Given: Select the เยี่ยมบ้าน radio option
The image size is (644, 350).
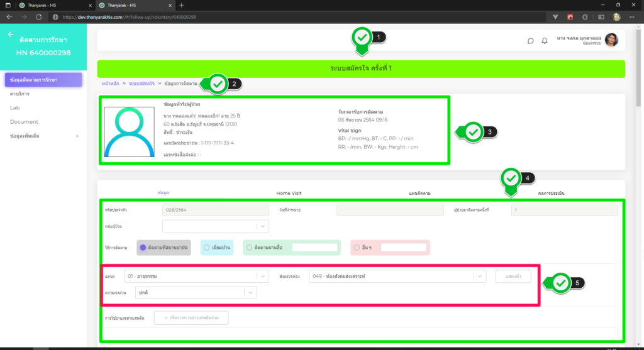Looking at the screenshot, I should point(207,248).
